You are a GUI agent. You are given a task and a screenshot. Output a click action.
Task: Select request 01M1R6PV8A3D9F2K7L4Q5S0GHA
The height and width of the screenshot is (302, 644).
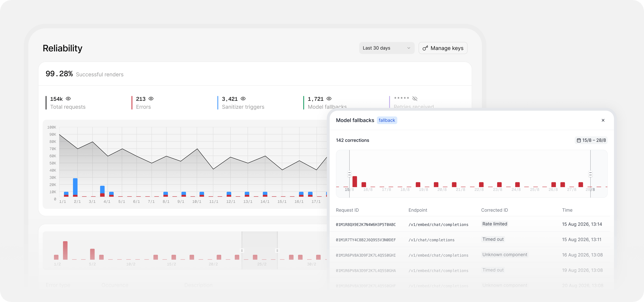tap(366, 270)
